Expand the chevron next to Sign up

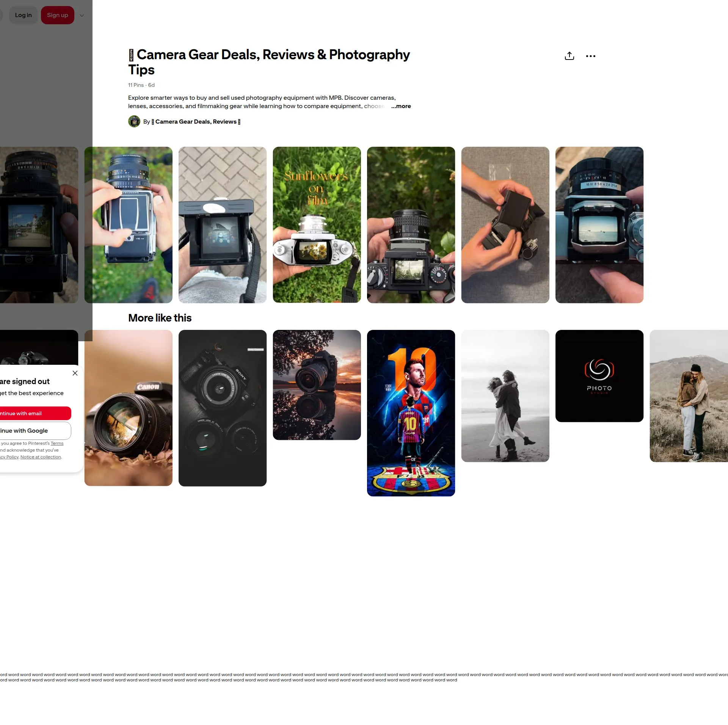[82, 16]
